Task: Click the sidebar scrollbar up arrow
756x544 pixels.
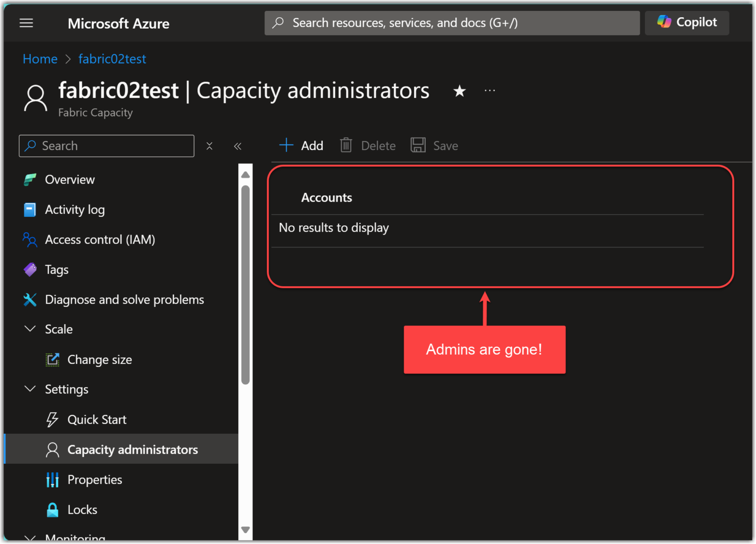Action: tap(246, 175)
